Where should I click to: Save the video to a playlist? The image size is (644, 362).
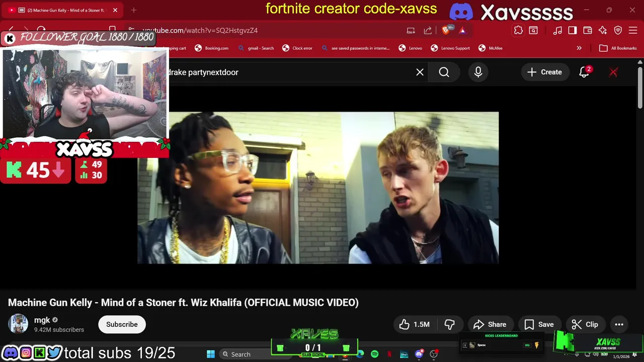pos(539,324)
